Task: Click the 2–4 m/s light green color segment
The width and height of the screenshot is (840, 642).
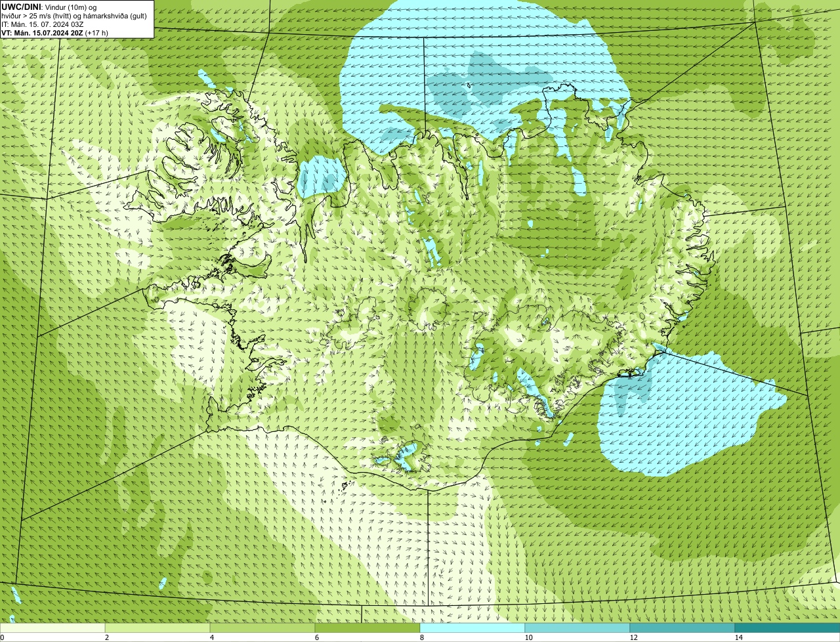Action: [x=157, y=628]
